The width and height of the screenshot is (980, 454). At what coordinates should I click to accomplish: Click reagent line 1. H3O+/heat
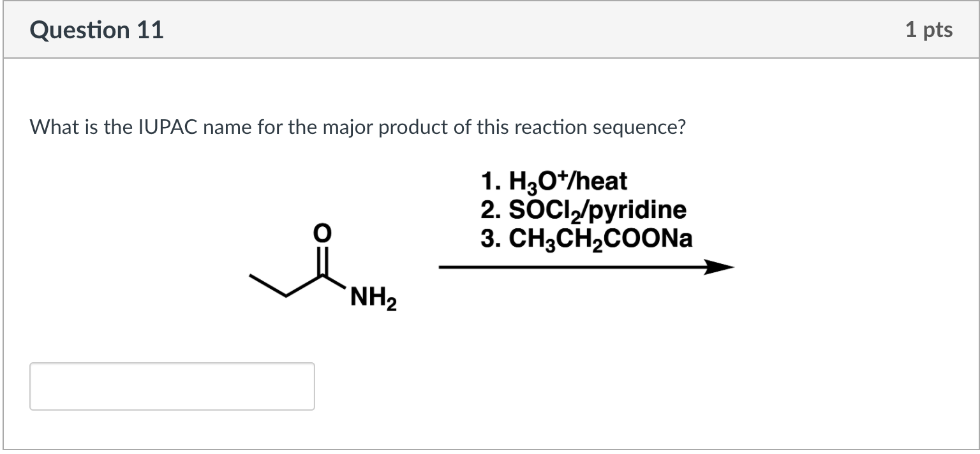(554, 182)
